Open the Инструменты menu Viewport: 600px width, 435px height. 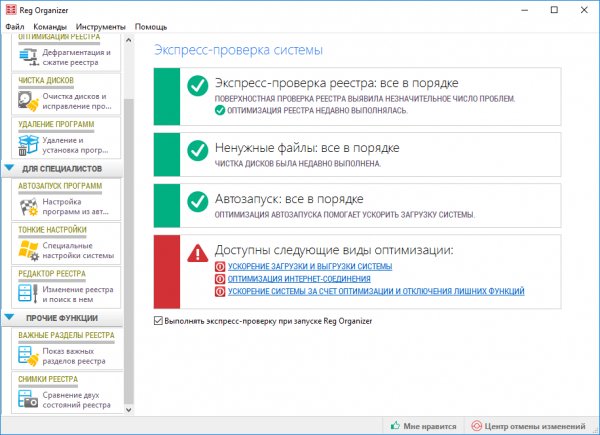pos(101,27)
